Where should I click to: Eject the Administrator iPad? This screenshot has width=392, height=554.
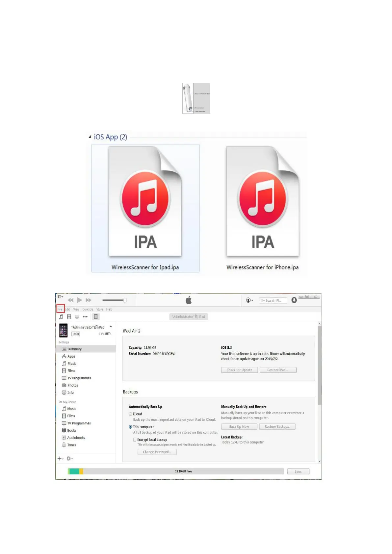[x=111, y=327]
